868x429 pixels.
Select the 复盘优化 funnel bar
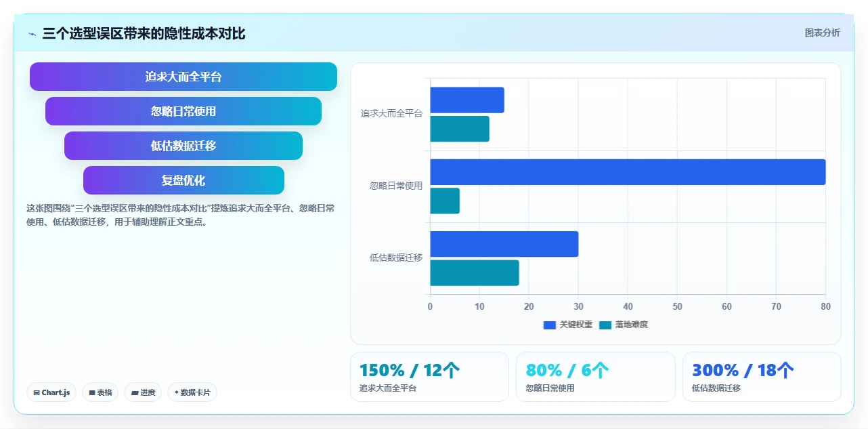(x=183, y=180)
